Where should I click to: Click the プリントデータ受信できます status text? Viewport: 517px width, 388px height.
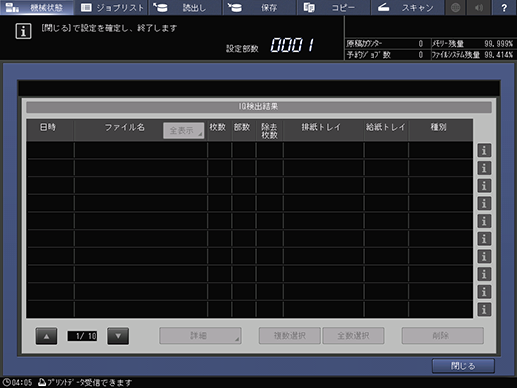(89, 383)
